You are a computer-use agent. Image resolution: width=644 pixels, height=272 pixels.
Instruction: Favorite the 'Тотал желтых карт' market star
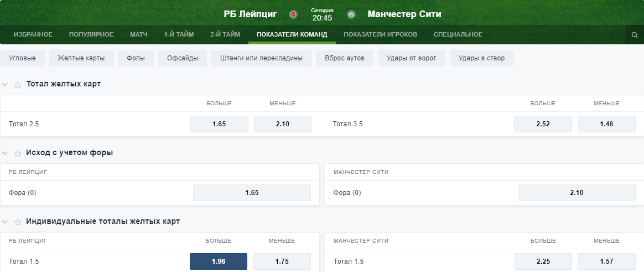click(x=18, y=85)
